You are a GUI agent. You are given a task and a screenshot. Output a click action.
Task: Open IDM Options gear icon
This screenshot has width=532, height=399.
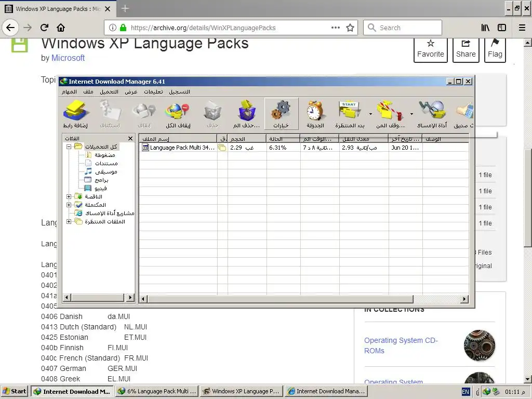[x=281, y=114]
